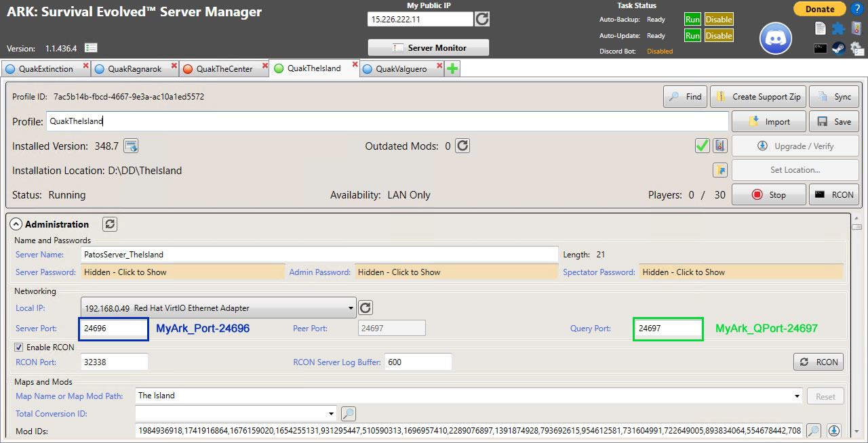Open the Local IP network adapter dropdown
This screenshot has height=443, width=868.
pos(352,308)
